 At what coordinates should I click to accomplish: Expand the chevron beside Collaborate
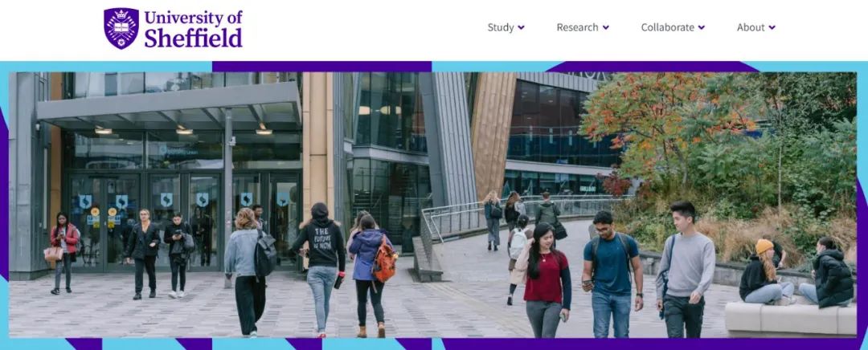(x=702, y=27)
